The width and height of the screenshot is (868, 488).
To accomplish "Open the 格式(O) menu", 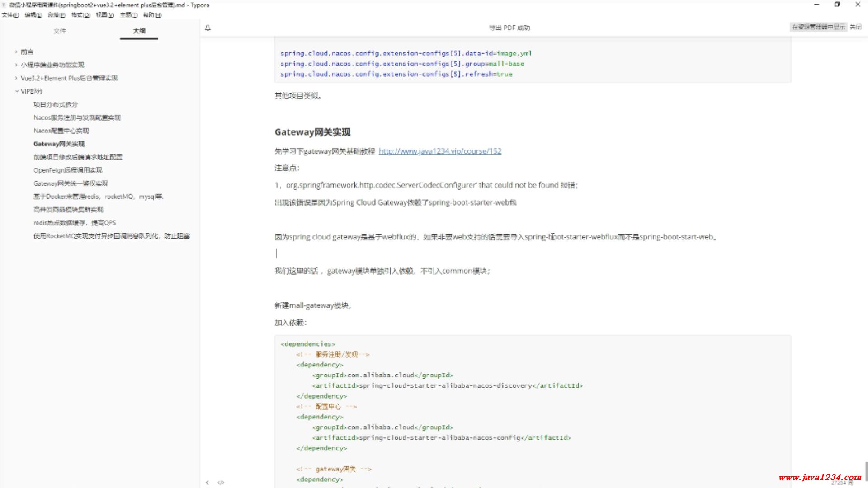I will (81, 15).
